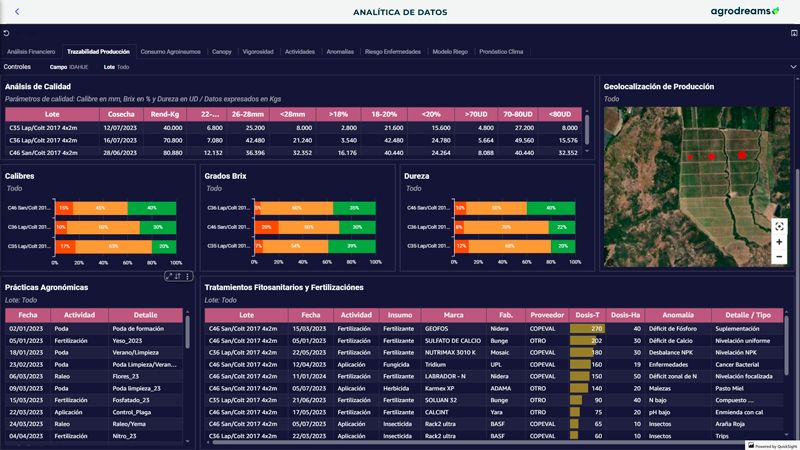This screenshot has width=800, height=450.
Task: Click the largest red marker on the map
Action: 741,155
